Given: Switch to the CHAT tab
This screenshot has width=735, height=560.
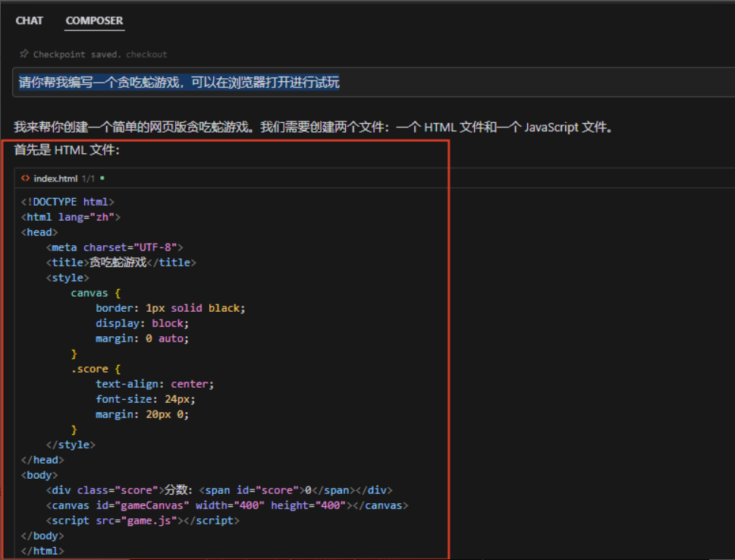Looking at the screenshot, I should point(29,20).
